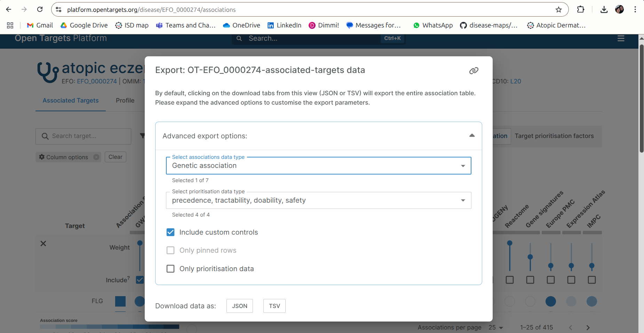Bookmark this page with star icon
This screenshot has height=333, width=644.
pos(558,10)
